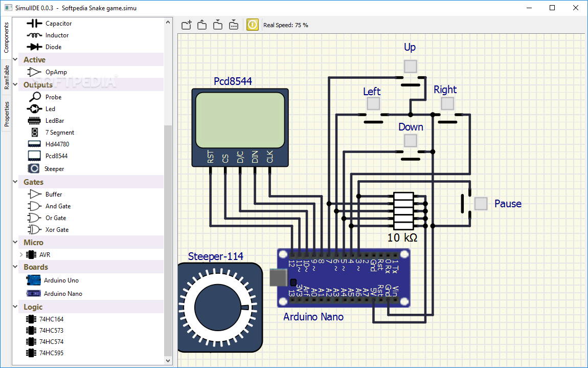Screen dimensions: 588x368
Task: Click the open circuit toolbar icon
Action: 202,25
